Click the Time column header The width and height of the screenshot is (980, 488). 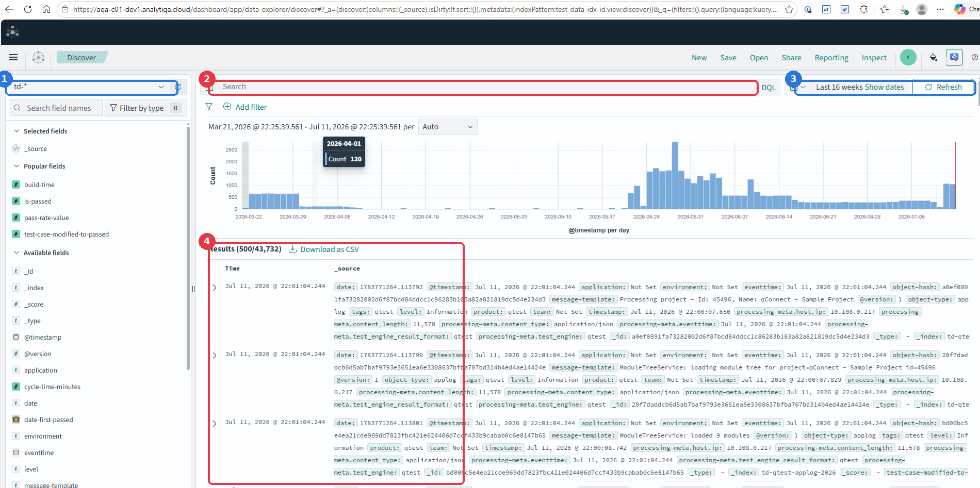pyautogui.click(x=232, y=268)
